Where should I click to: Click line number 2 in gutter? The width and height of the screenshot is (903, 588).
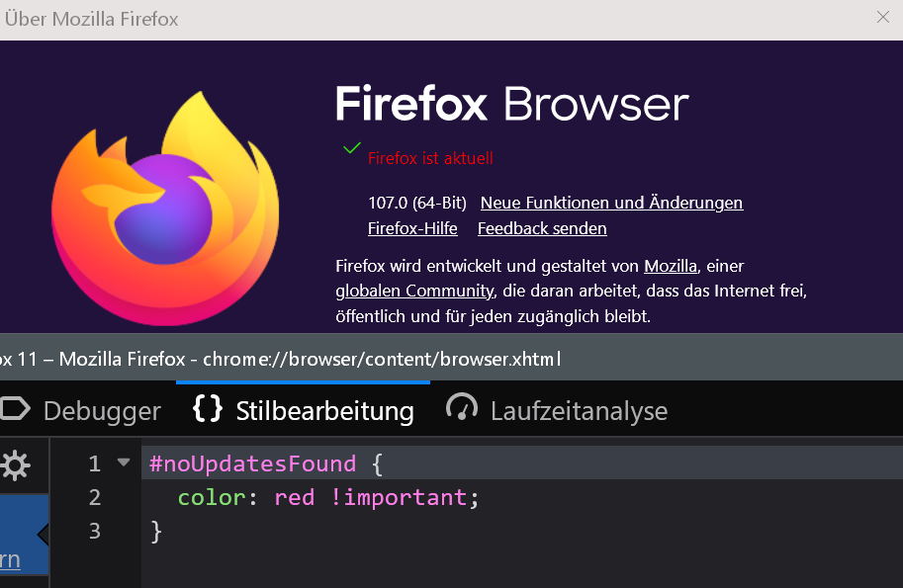pyautogui.click(x=95, y=498)
